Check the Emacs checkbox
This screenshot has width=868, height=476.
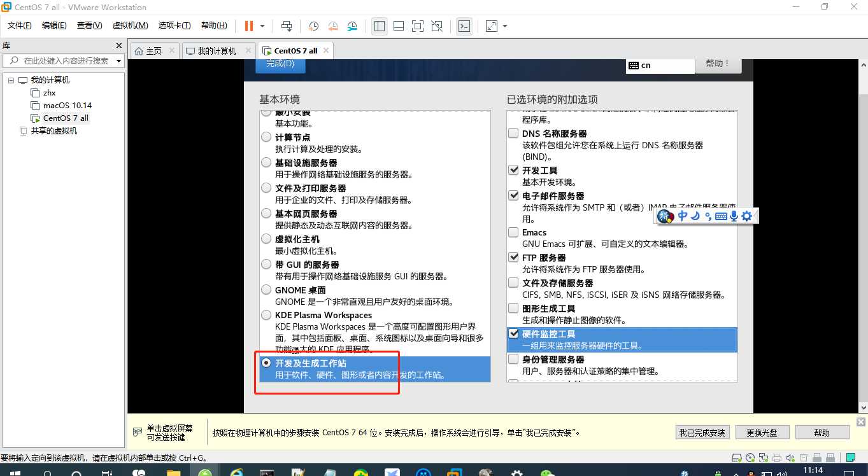pyautogui.click(x=513, y=232)
